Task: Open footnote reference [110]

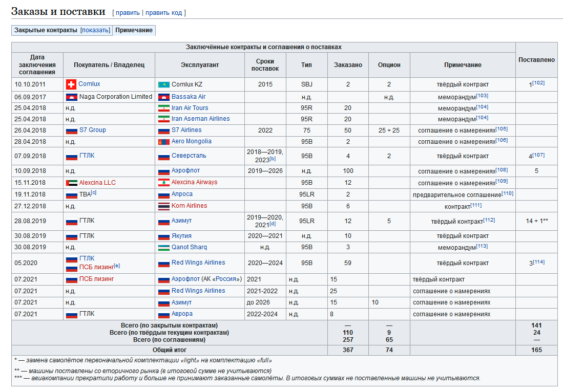Action: (507, 193)
